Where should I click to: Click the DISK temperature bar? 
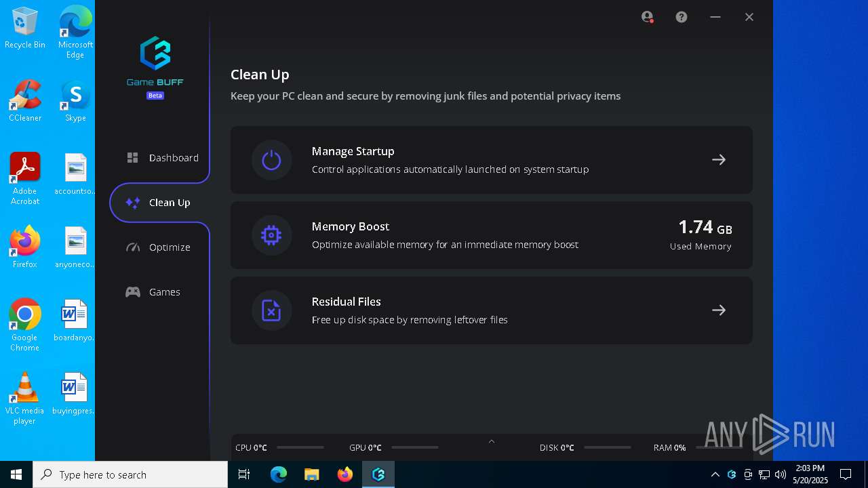[x=608, y=447]
